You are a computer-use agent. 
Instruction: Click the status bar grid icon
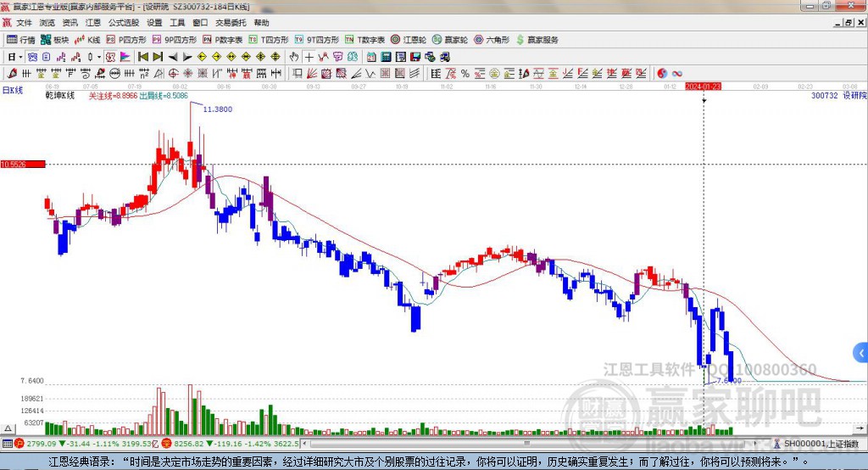pyautogui.click(x=7, y=444)
